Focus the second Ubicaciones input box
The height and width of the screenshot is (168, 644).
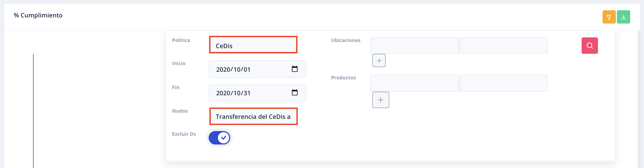[x=503, y=46]
